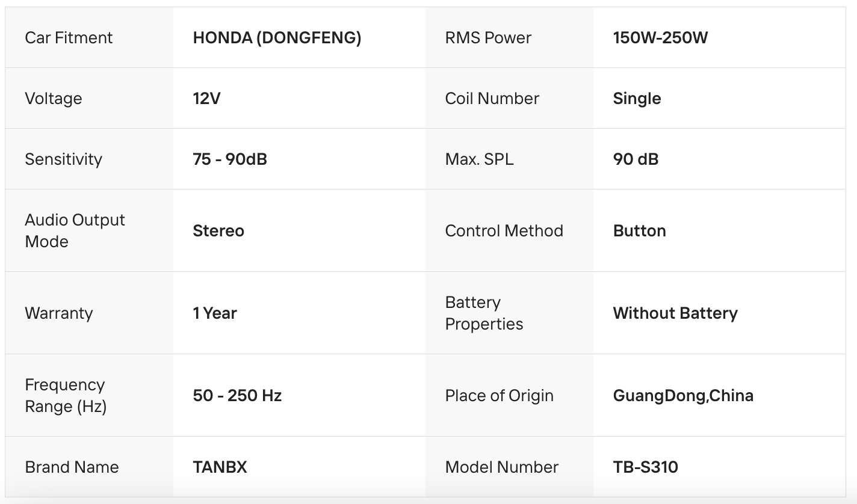Viewport: 857px width, 504px height.
Task: Select the TB-S310 model number
Action: [x=645, y=467]
